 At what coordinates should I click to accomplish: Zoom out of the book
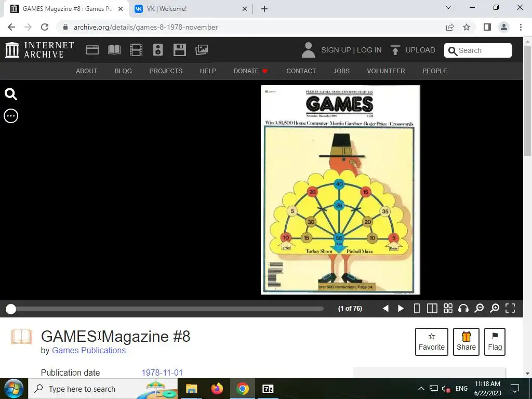coord(479,309)
